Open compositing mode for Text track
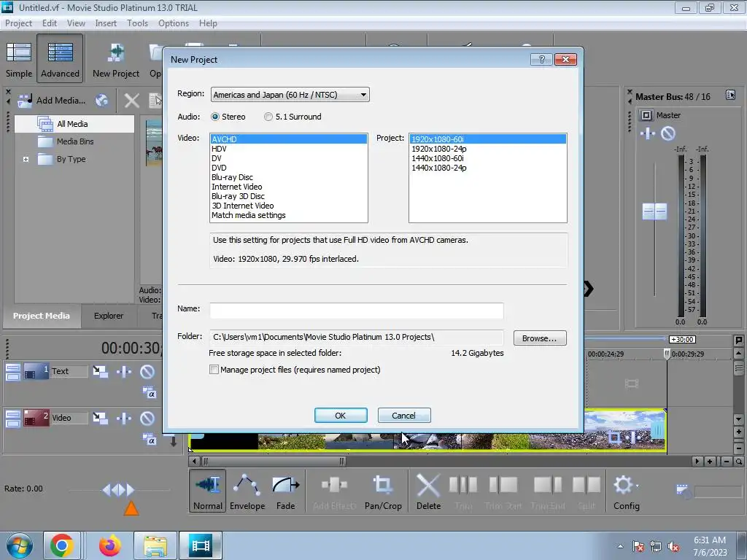This screenshot has width=747, height=560. pyautogui.click(x=149, y=393)
